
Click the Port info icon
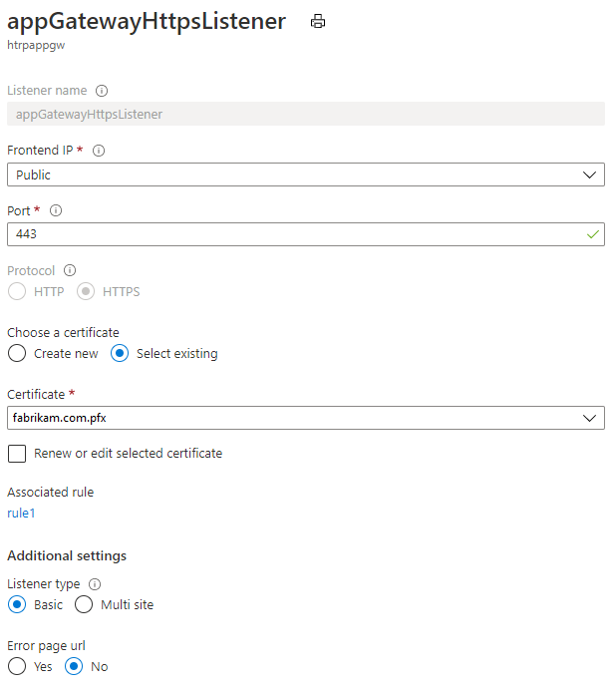tap(56, 210)
